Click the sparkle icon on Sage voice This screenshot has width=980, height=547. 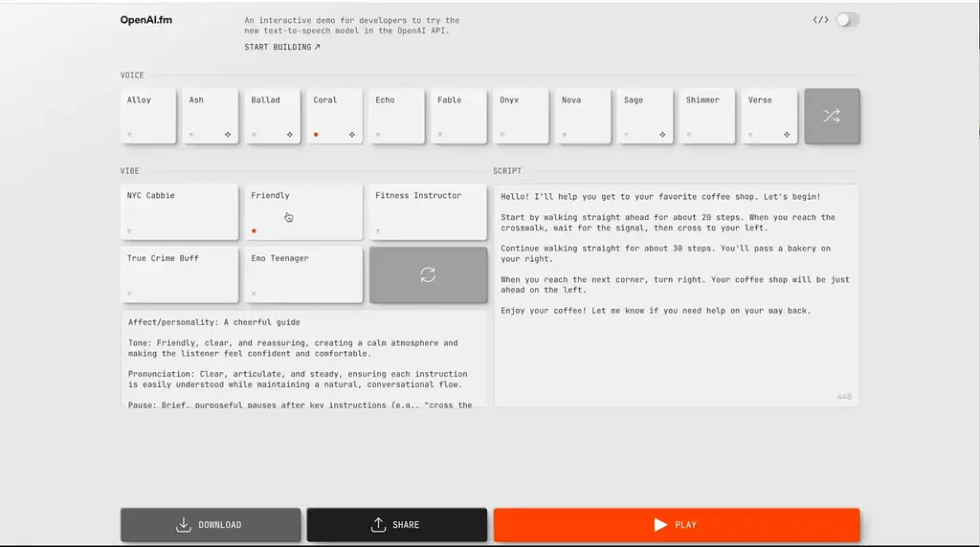click(x=662, y=135)
